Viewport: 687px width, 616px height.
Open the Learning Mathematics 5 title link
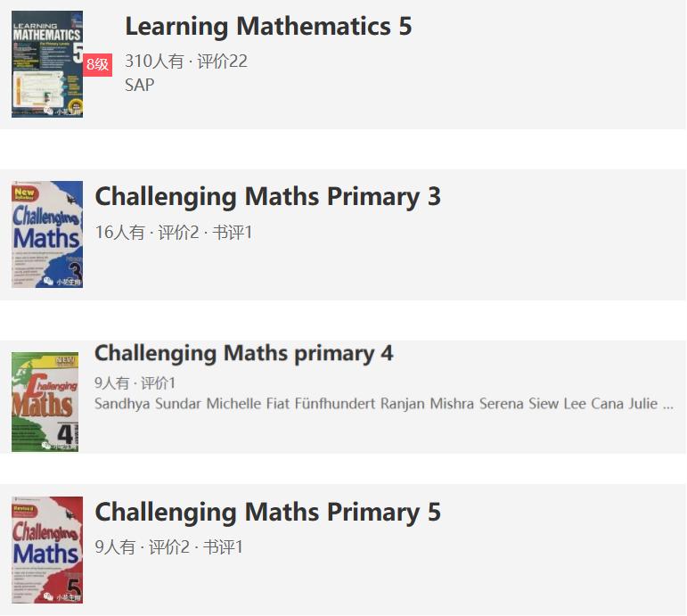coord(268,27)
